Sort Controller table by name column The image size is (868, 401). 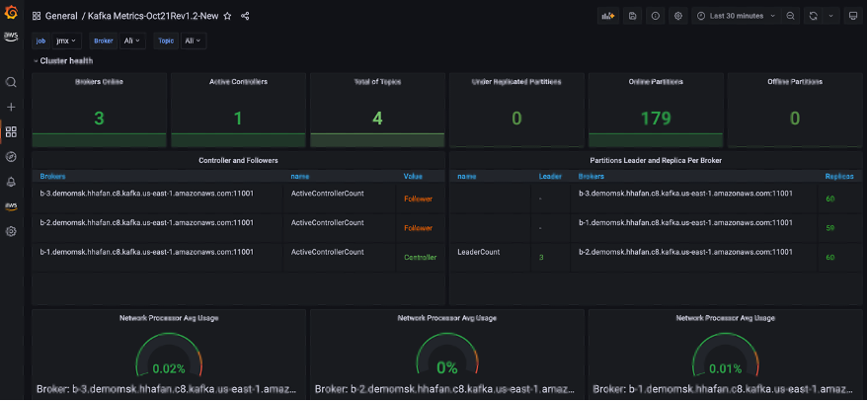click(x=300, y=177)
